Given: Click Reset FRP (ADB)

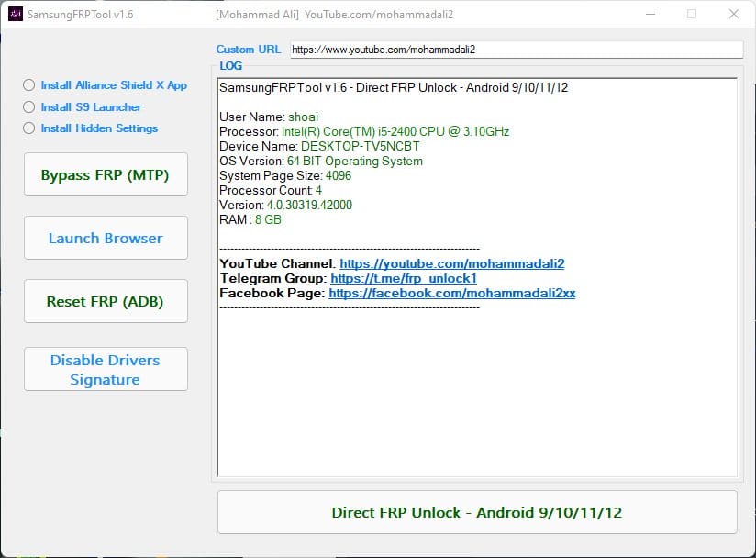Looking at the screenshot, I should (105, 301).
